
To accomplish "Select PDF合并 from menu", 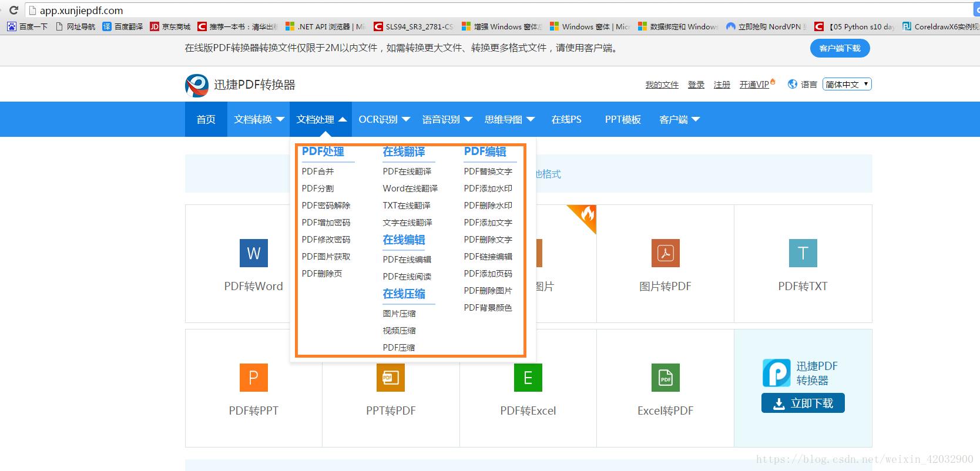I will click(x=318, y=171).
